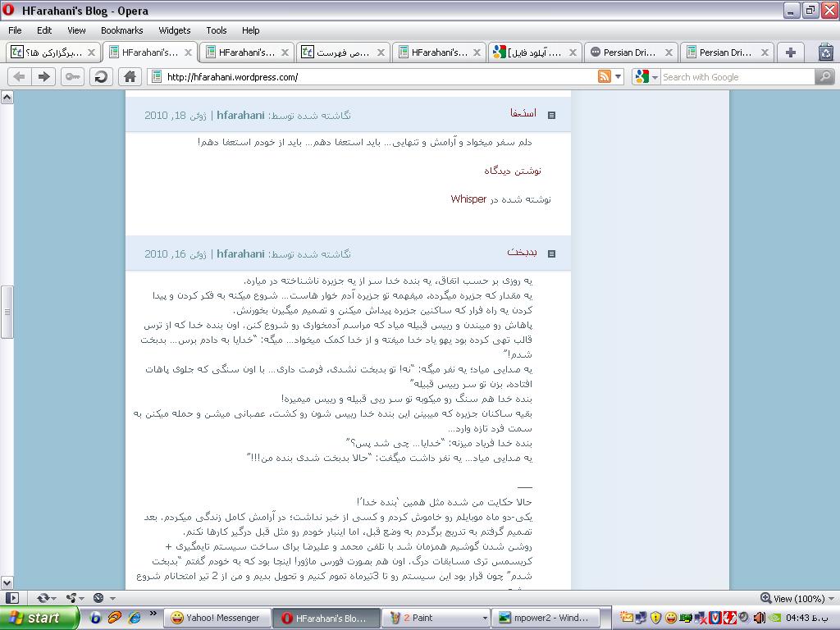Open Yahoo! Messenger from the taskbar
The width and height of the screenshot is (840, 630).
point(215,618)
